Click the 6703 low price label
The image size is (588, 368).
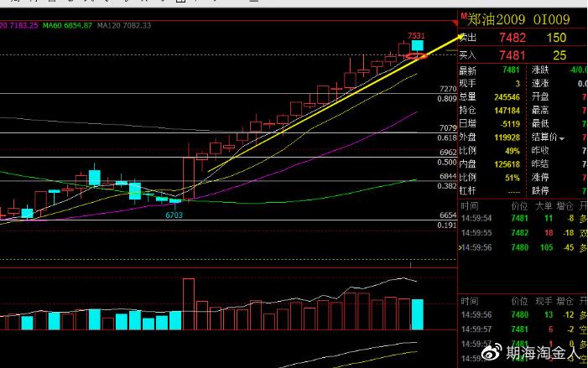(174, 215)
